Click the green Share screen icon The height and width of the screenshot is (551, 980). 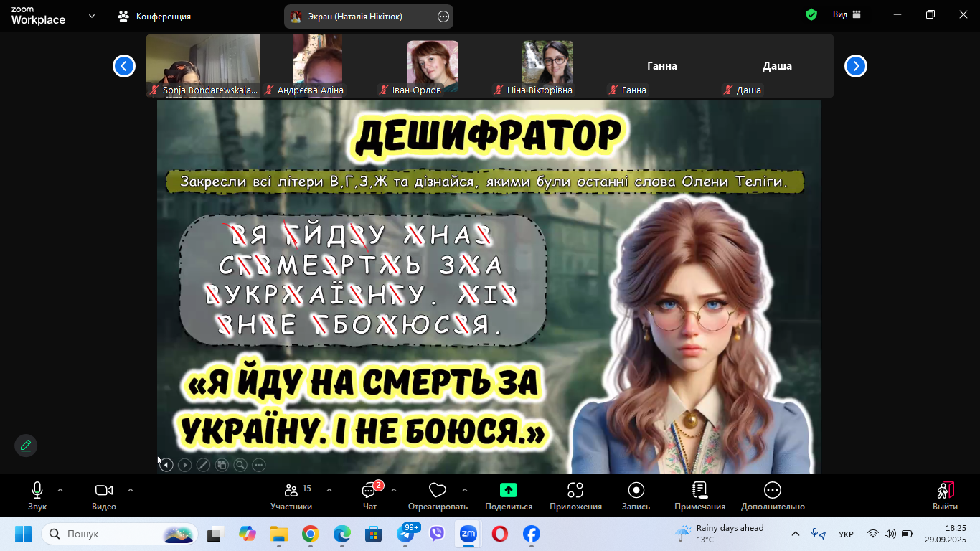(508, 490)
